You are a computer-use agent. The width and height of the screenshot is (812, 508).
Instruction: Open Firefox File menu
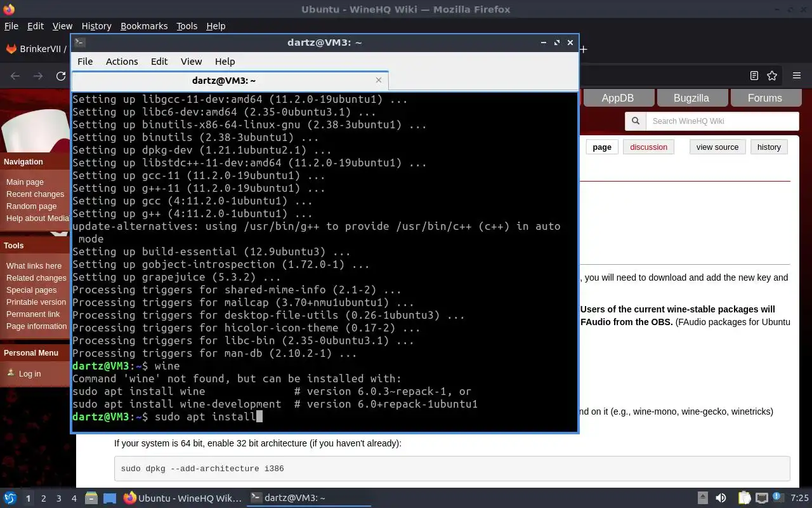(x=11, y=26)
